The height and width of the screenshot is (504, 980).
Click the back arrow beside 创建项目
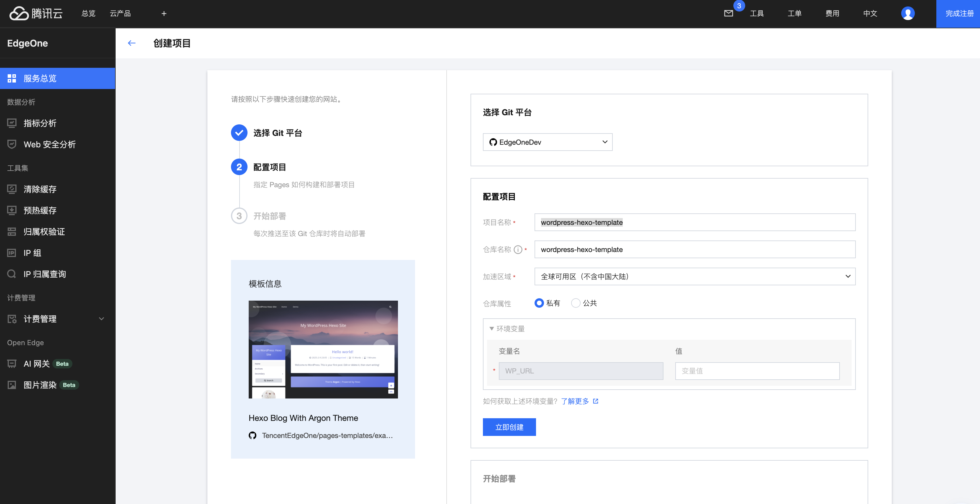(x=132, y=43)
